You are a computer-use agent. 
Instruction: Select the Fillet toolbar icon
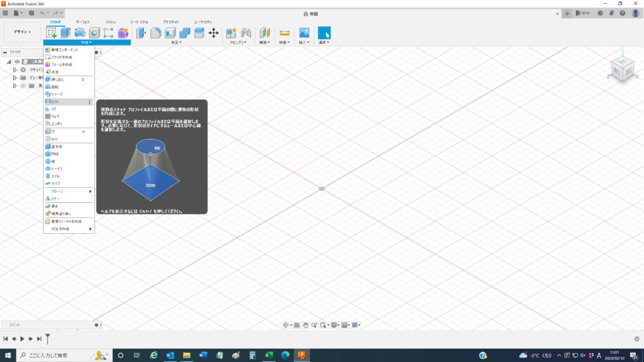coord(156,33)
